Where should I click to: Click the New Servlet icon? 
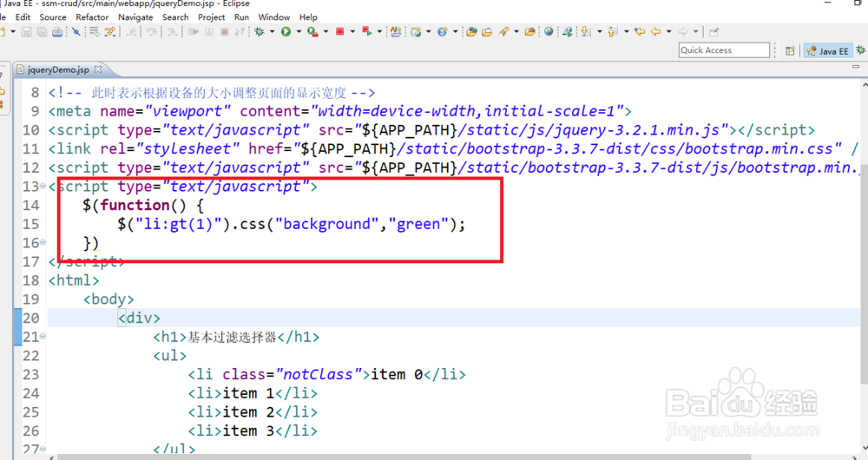[443, 32]
